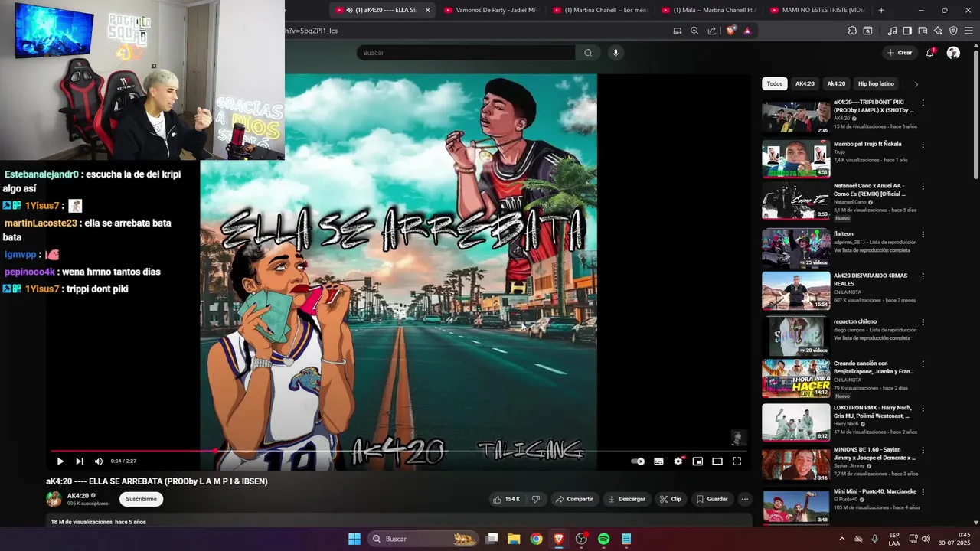Open options for Ak420 DISPARANDO 4RMAS REALES
Viewport: 980px width, 551px height.
coord(923,276)
